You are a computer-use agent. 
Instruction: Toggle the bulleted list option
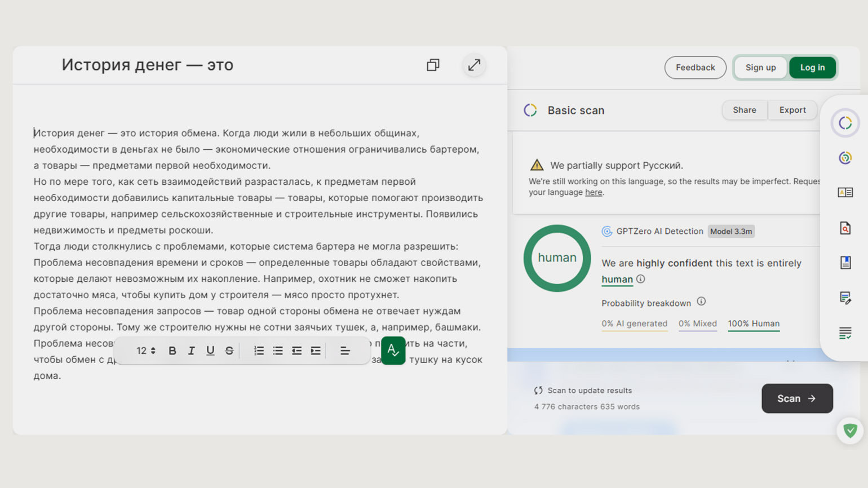pos(278,351)
